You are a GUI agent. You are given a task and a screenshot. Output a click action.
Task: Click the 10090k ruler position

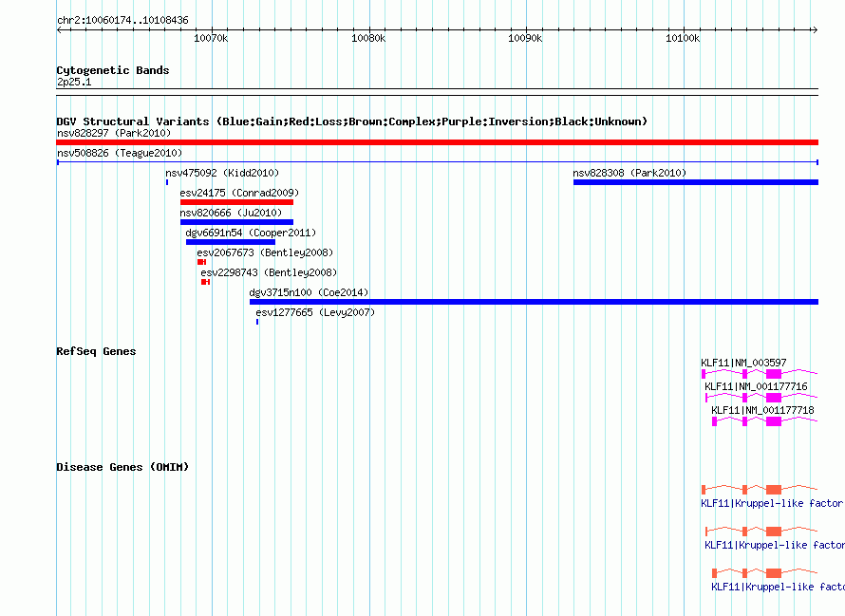pyautogui.click(x=526, y=38)
